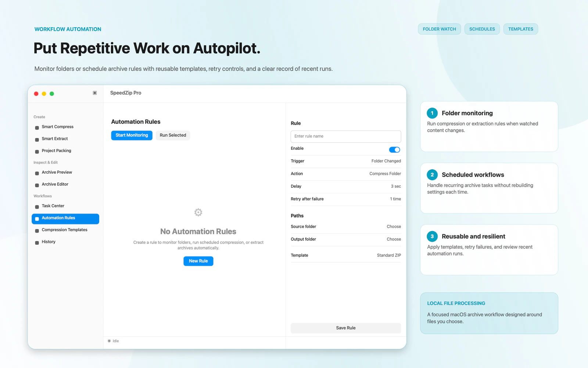This screenshot has width=588, height=368.
Task: Open Template dropdown showing Standard ZIP
Action: (389, 255)
